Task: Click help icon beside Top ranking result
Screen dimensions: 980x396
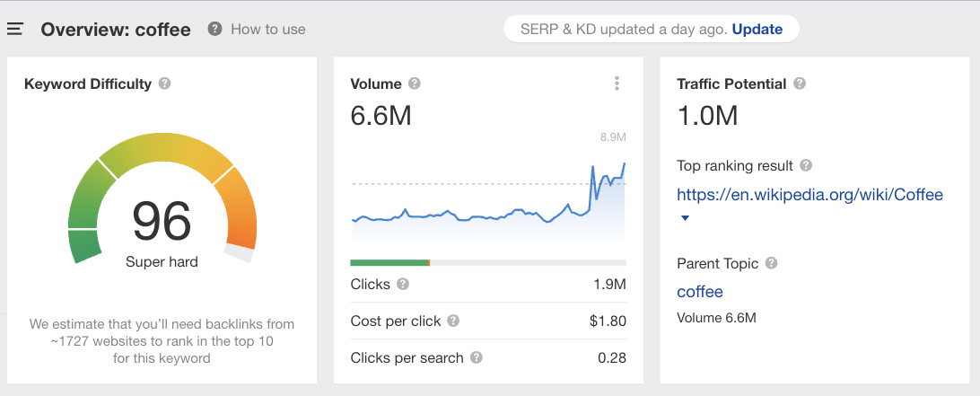Action: (806, 165)
